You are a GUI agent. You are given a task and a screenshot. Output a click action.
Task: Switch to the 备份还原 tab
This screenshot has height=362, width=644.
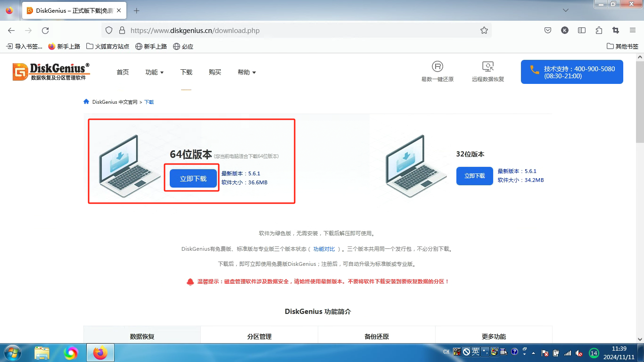tap(377, 336)
